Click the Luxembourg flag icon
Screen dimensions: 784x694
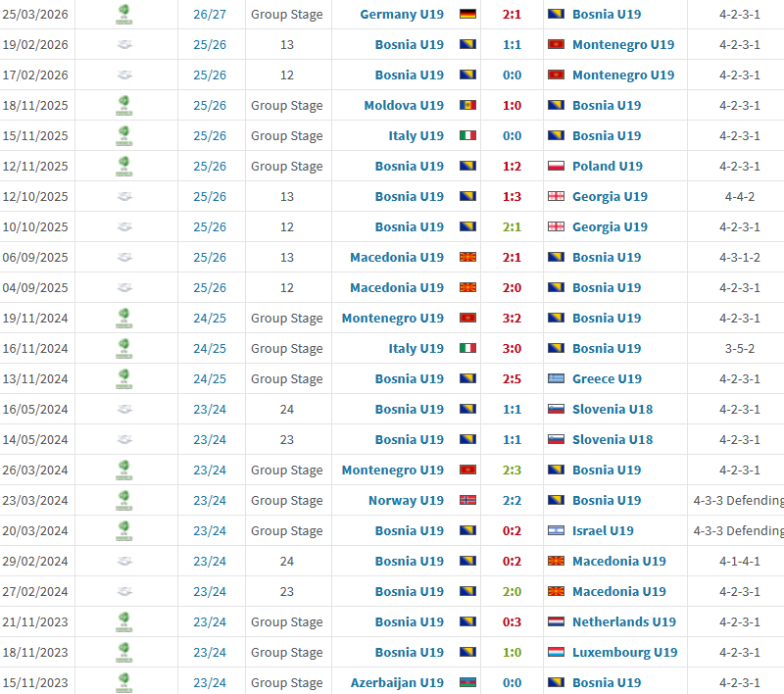click(x=556, y=653)
